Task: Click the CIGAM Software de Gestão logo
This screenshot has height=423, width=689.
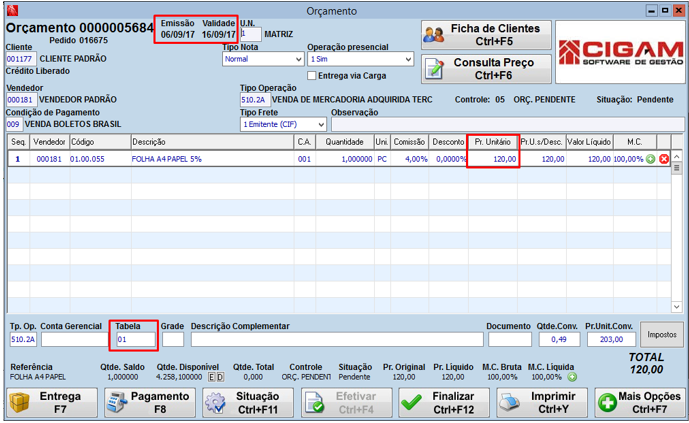Action: pos(620,52)
